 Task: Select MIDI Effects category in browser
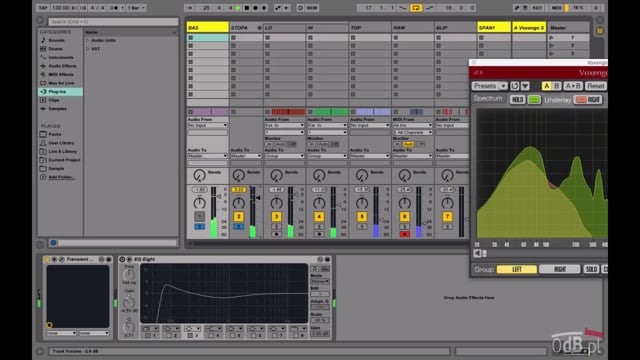(61, 75)
